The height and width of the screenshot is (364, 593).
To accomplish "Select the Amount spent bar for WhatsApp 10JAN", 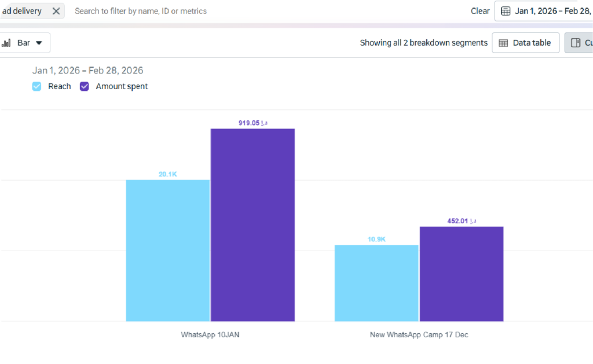I will (252, 225).
